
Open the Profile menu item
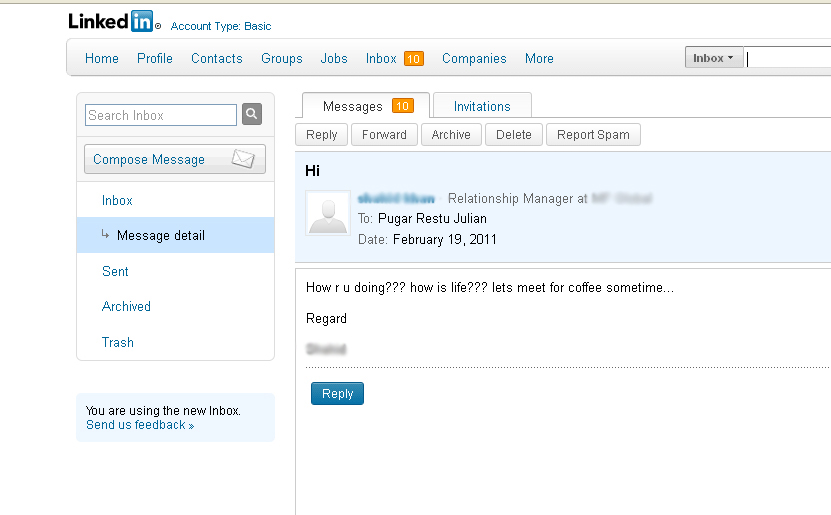coord(155,59)
